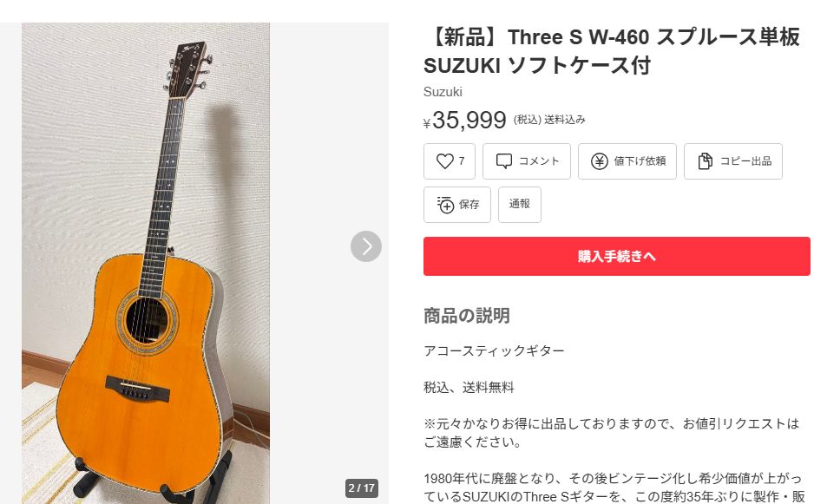Report the listing via 通報

[x=520, y=205]
